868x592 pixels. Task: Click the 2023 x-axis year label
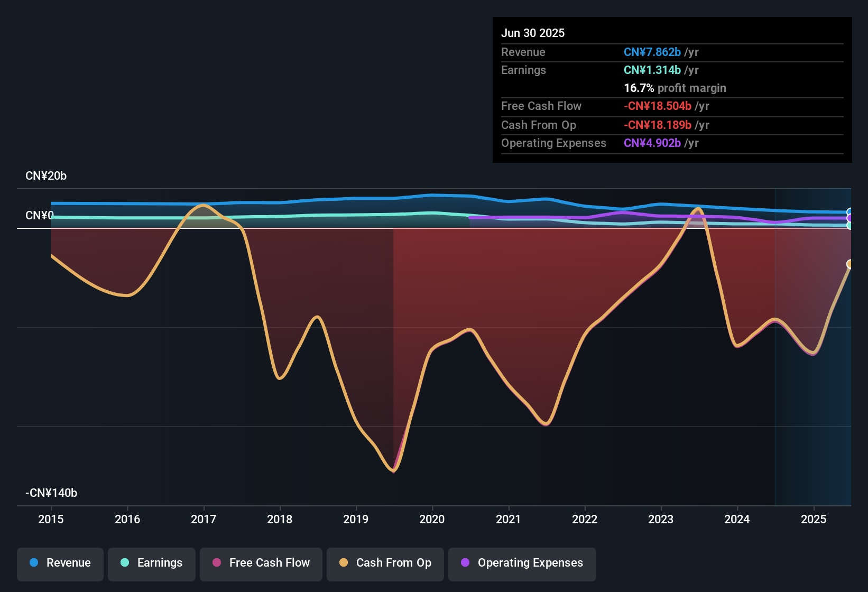[661, 519]
